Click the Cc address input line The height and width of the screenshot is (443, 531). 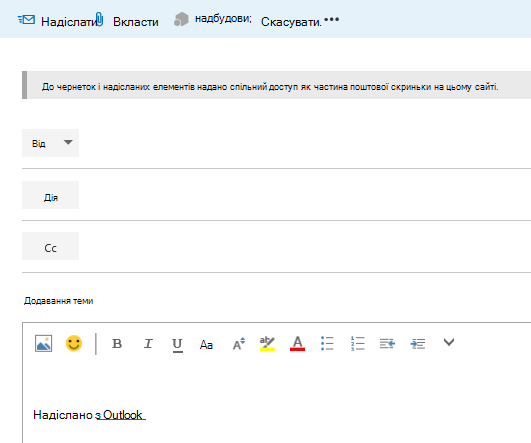305,246
